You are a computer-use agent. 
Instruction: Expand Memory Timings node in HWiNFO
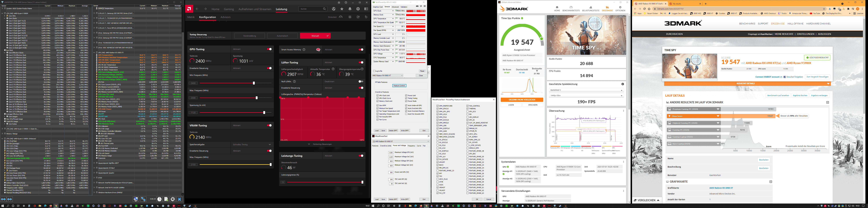pyautogui.click(x=2, y=134)
